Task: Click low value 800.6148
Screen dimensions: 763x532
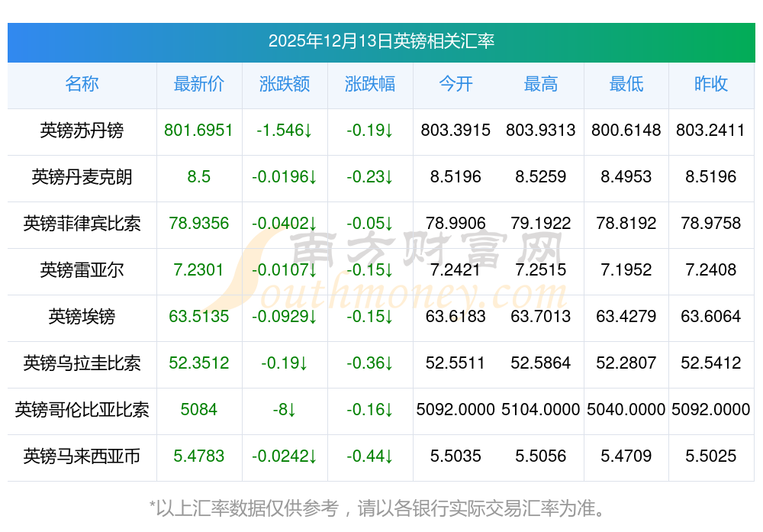Action: tap(626, 131)
